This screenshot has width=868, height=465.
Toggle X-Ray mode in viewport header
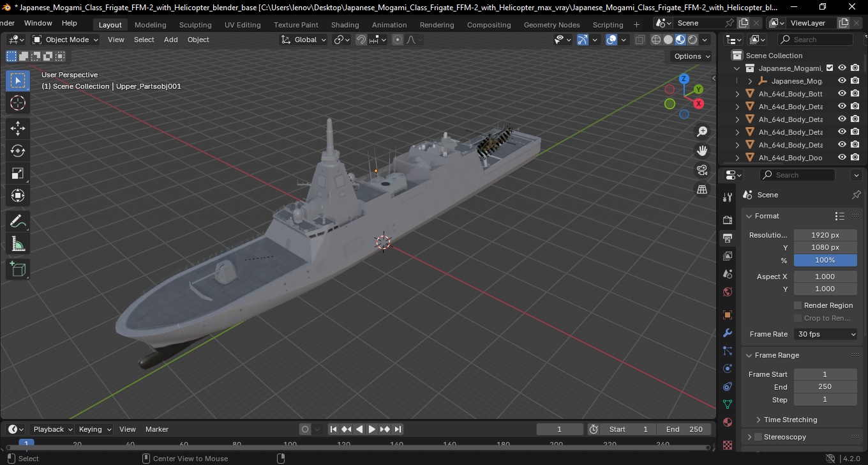(640, 40)
